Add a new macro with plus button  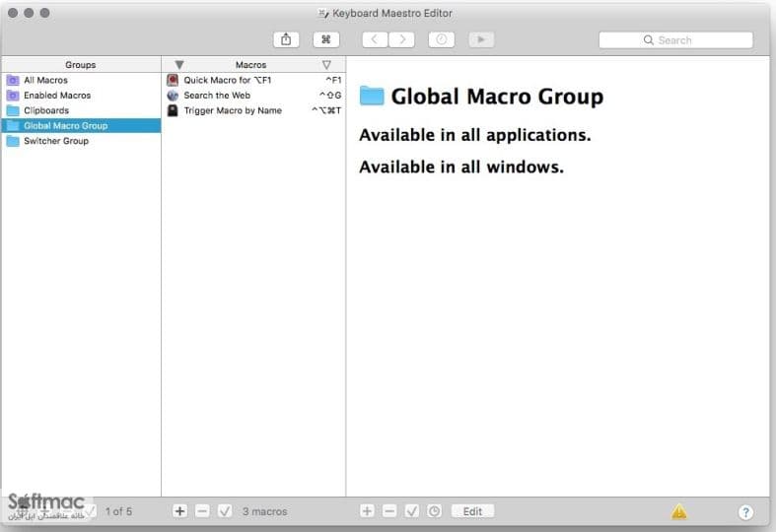[x=180, y=511]
